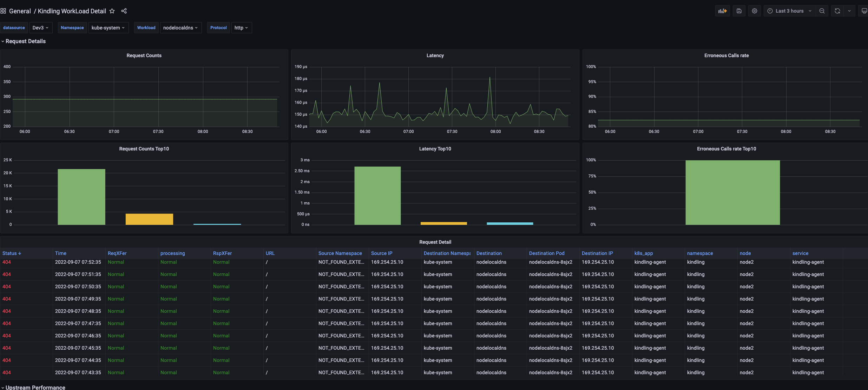Click the cycle view mode monitor icon

point(864,11)
